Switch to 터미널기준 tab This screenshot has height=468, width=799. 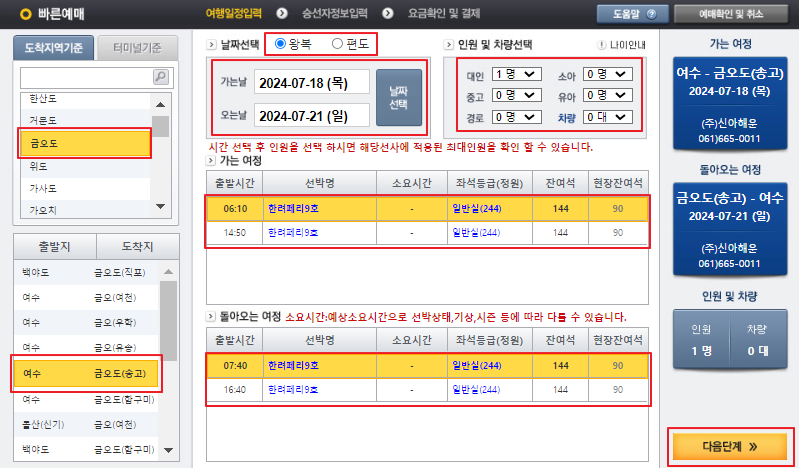tap(137, 48)
